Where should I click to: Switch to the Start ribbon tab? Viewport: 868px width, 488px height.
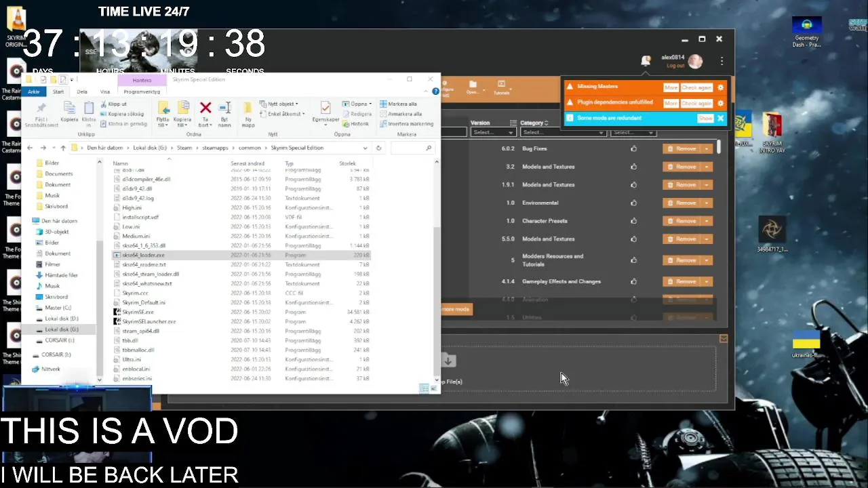(58, 91)
